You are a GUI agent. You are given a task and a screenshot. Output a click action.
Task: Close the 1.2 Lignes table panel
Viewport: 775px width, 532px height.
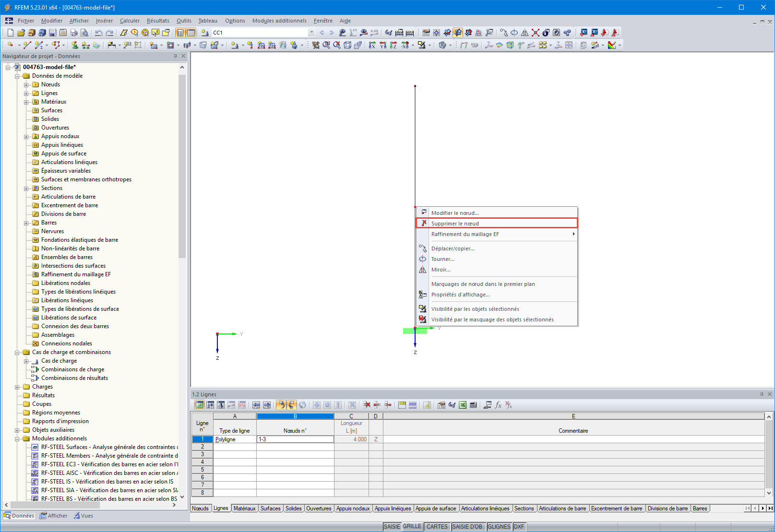pyautogui.click(x=770, y=394)
